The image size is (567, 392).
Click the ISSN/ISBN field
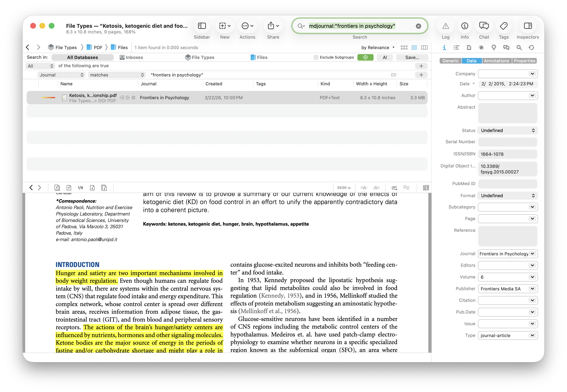tap(507, 154)
